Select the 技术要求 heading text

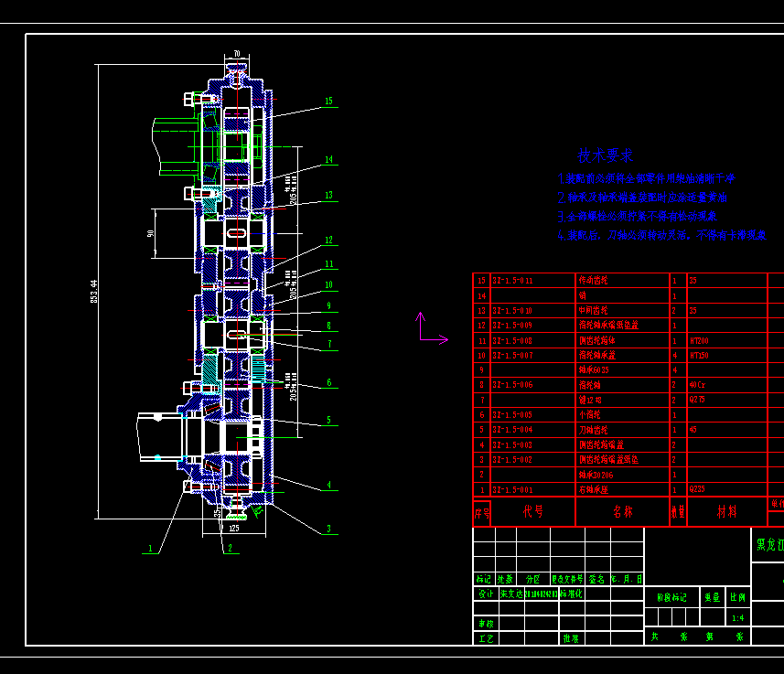(605, 155)
